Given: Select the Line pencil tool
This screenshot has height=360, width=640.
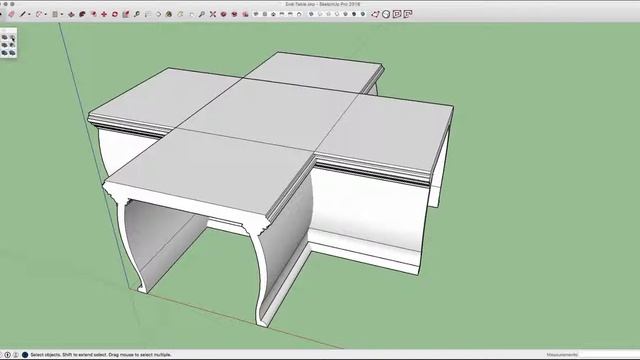Looking at the screenshot, I should pos(22,14).
